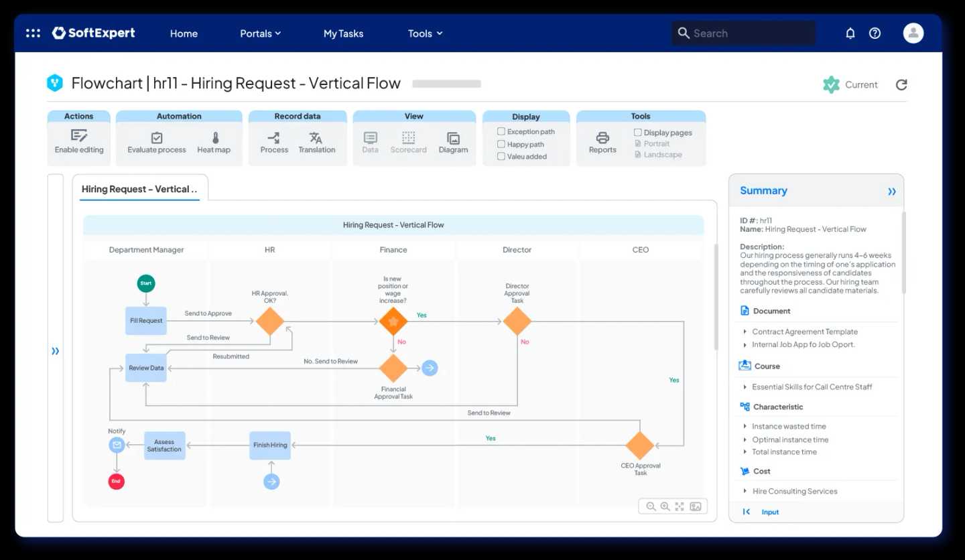Open the Portals dropdown menu

(x=260, y=33)
